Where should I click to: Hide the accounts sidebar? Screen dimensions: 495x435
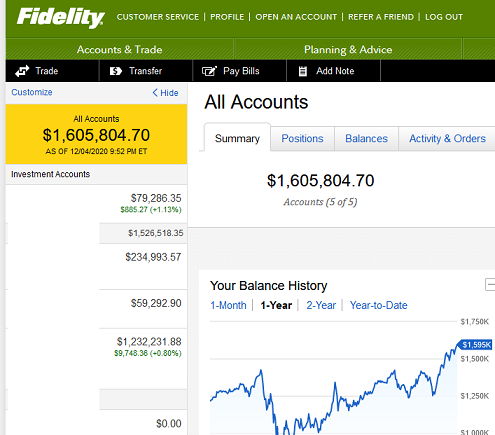pos(165,93)
